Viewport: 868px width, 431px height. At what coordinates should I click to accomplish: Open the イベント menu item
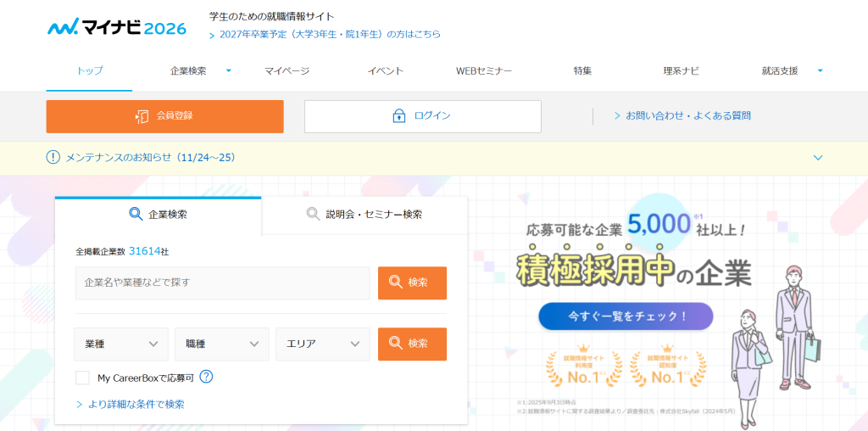point(386,71)
